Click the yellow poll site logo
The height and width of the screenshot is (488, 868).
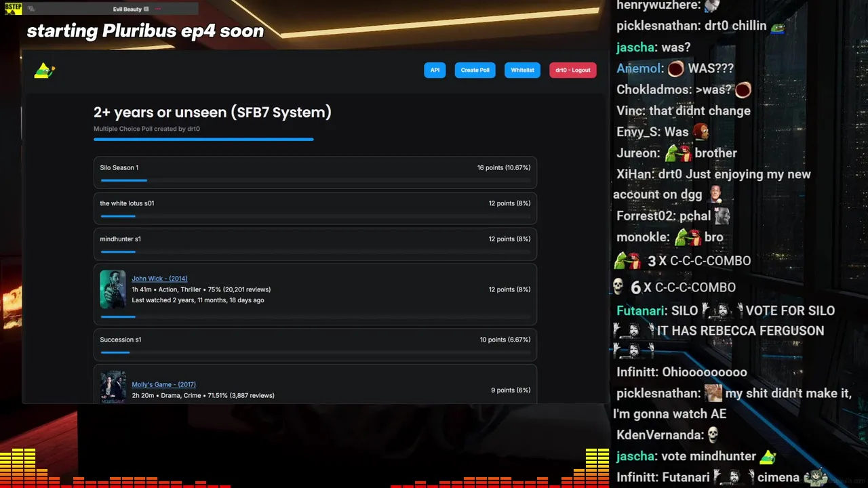pyautogui.click(x=44, y=70)
